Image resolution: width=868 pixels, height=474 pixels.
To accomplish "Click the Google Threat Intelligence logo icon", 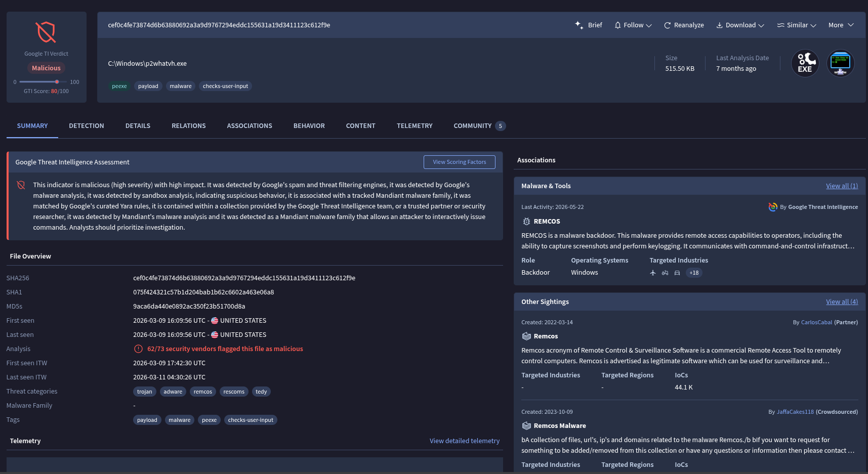I will point(773,207).
